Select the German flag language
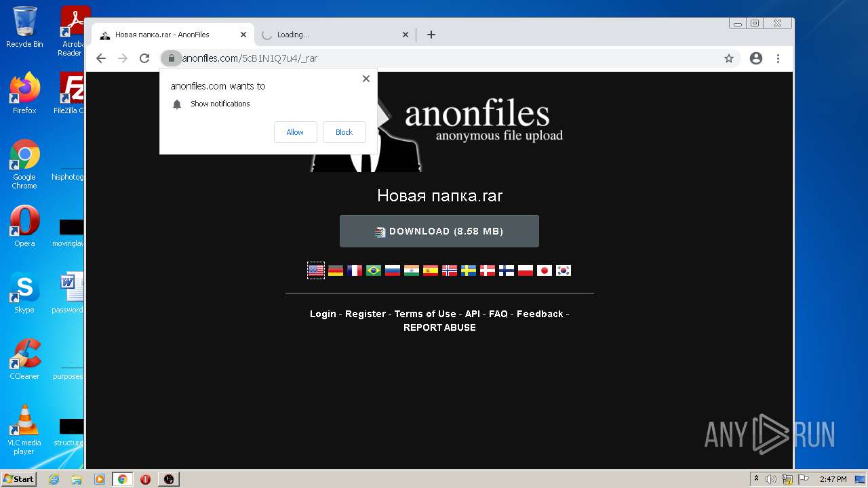 click(336, 270)
